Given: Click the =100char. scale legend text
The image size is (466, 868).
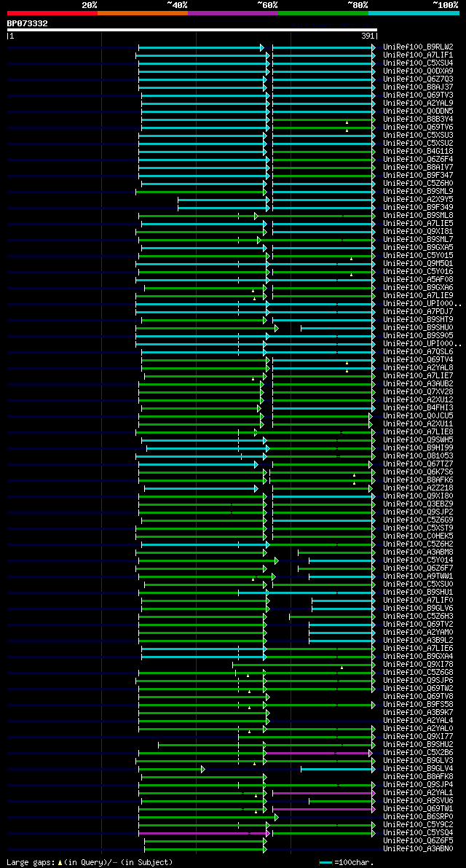Looking at the screenshot, I should pyautogui.click(x=355, y=862).
